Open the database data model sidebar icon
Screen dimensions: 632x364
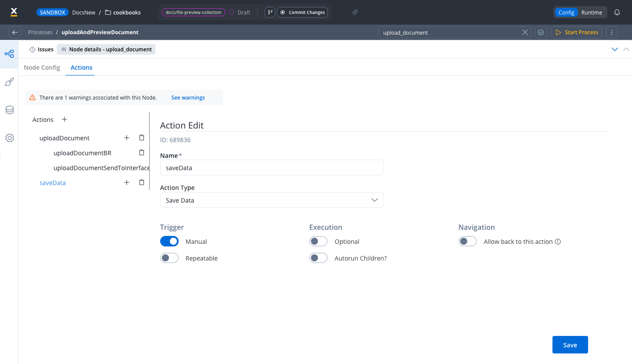pos(9,110)
